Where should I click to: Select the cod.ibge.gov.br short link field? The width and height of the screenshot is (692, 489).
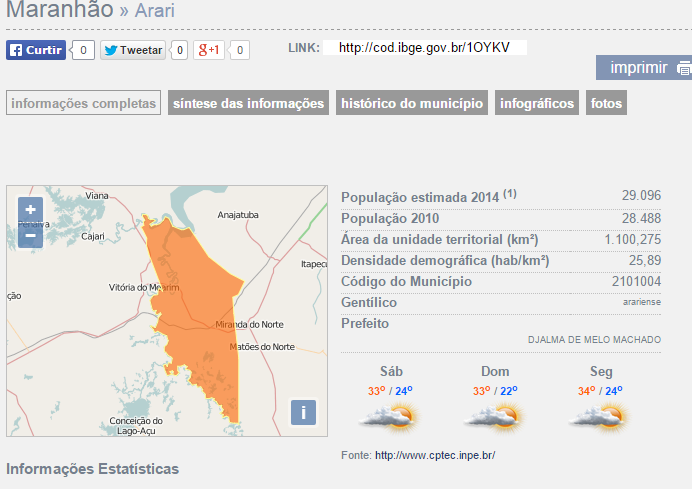[x=425, y=48]
